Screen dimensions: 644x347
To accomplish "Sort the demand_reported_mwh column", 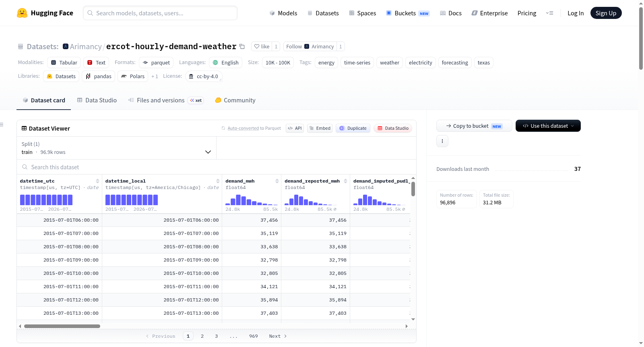I will 345,181.
